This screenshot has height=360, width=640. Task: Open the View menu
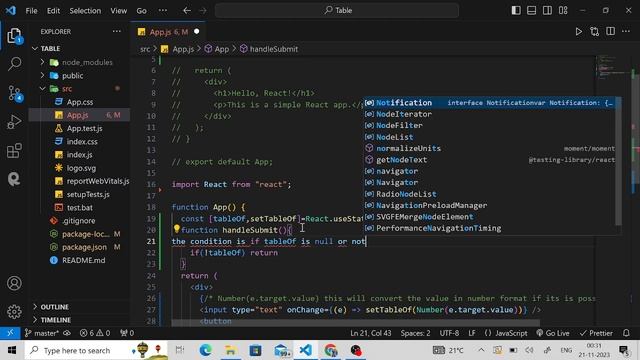click(118, 11)
